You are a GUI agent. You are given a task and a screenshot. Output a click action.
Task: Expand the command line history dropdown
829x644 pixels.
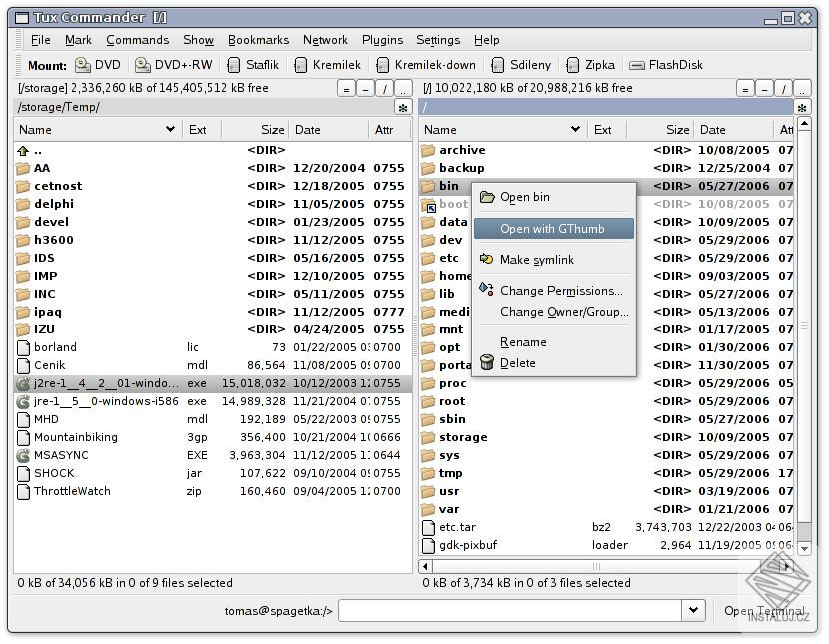[x=693, y=610]
